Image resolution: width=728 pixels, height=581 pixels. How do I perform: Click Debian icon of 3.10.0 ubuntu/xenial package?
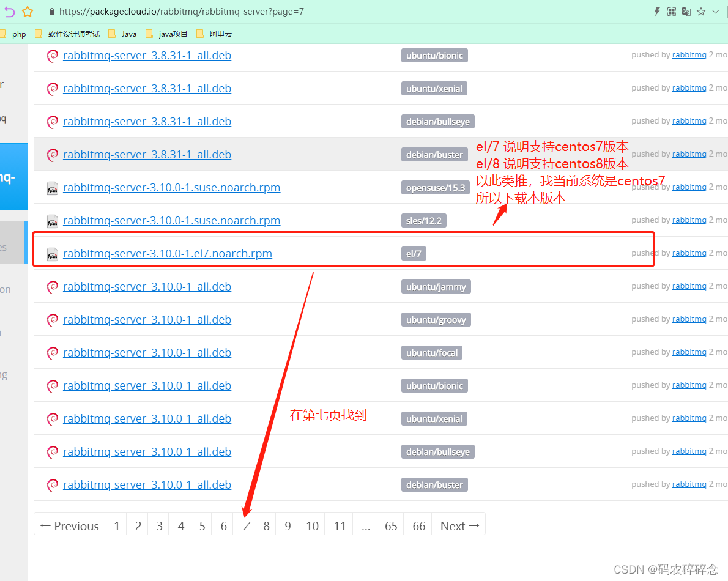point(53,419)
